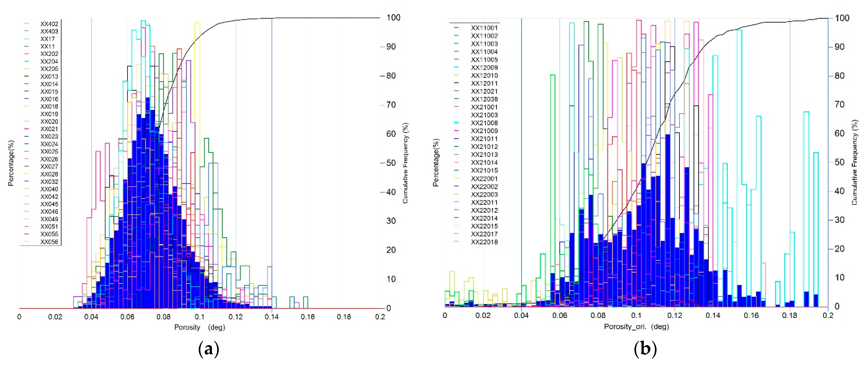
Task: Click XX028 yellow legend entry
Action: (49, 174)
